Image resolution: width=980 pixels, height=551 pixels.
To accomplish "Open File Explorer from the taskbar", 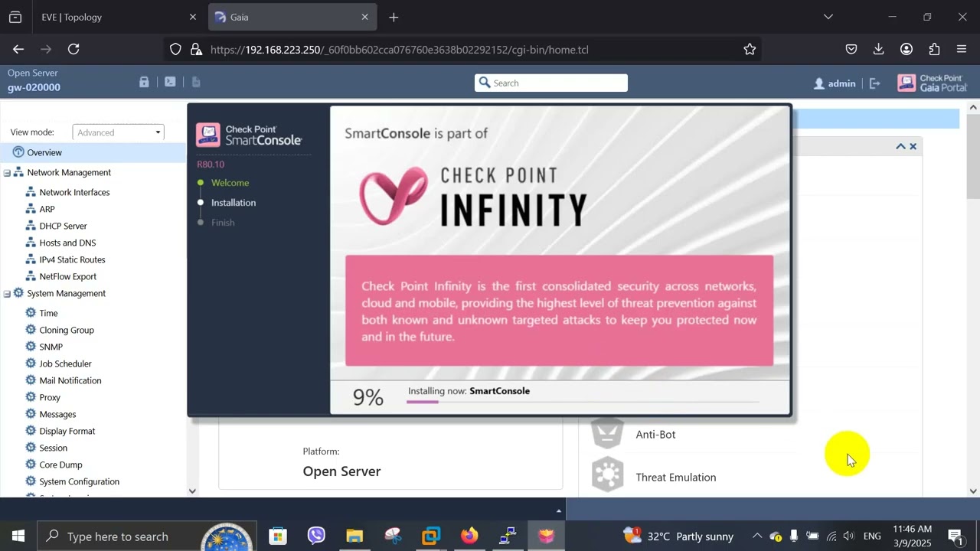I will click(354, 536).
